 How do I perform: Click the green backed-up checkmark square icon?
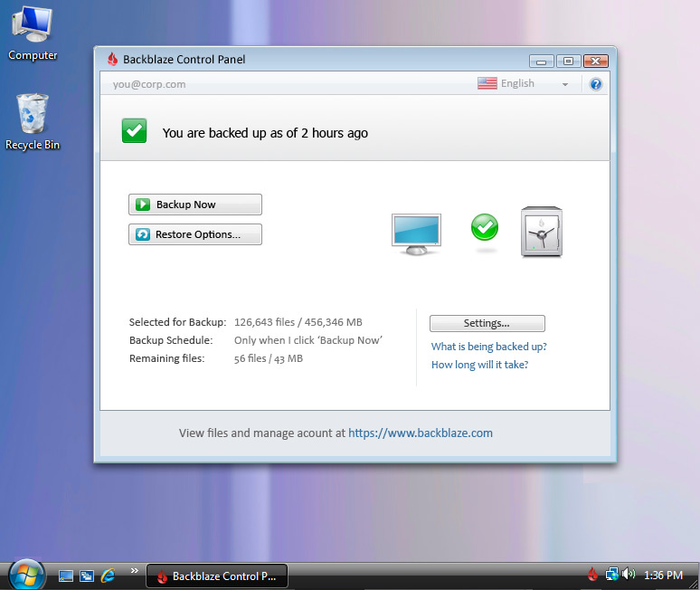(x=134, y=131)
